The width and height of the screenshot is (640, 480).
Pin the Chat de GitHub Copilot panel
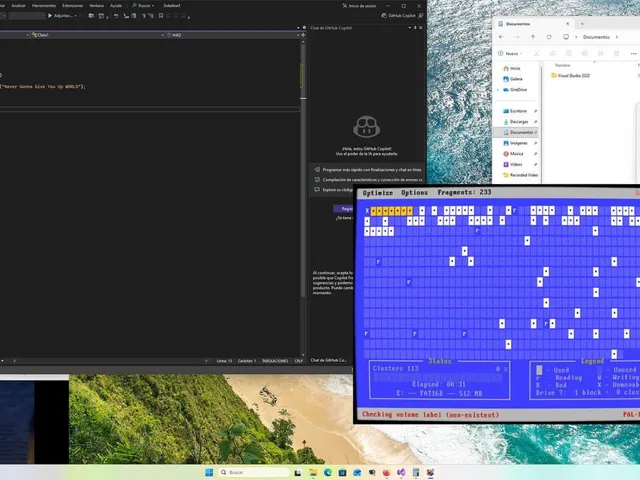click(415, 28)
